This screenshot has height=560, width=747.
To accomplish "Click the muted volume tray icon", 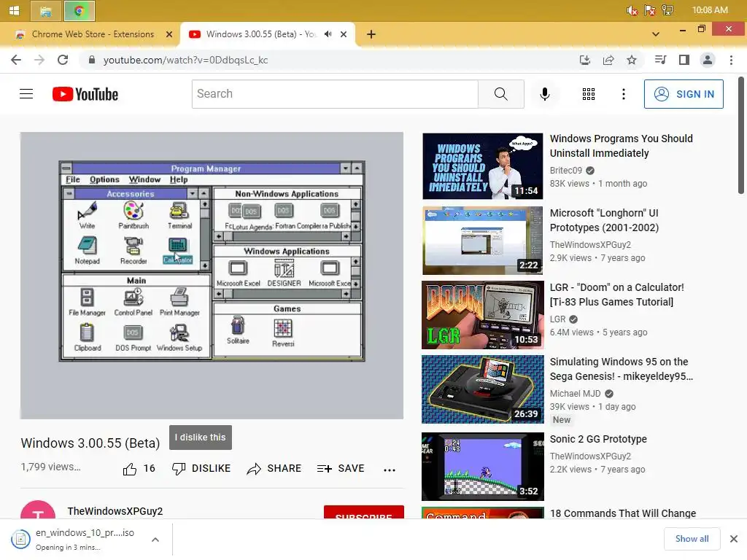I will [632, 10].
